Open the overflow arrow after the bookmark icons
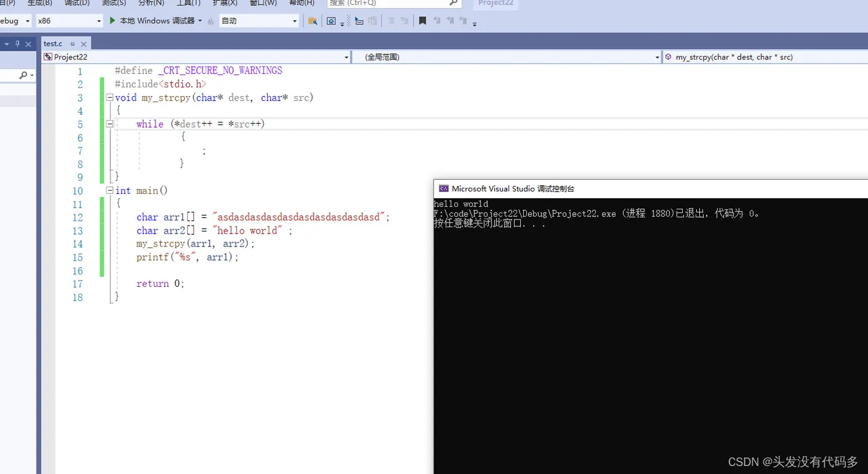 pos(475,24)
